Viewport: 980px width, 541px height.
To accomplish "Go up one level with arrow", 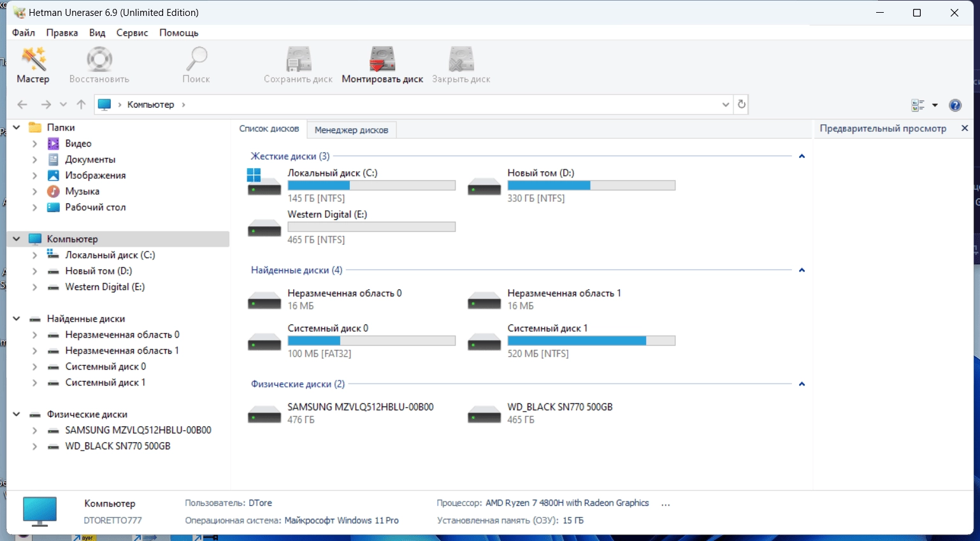I will point(81,105).
